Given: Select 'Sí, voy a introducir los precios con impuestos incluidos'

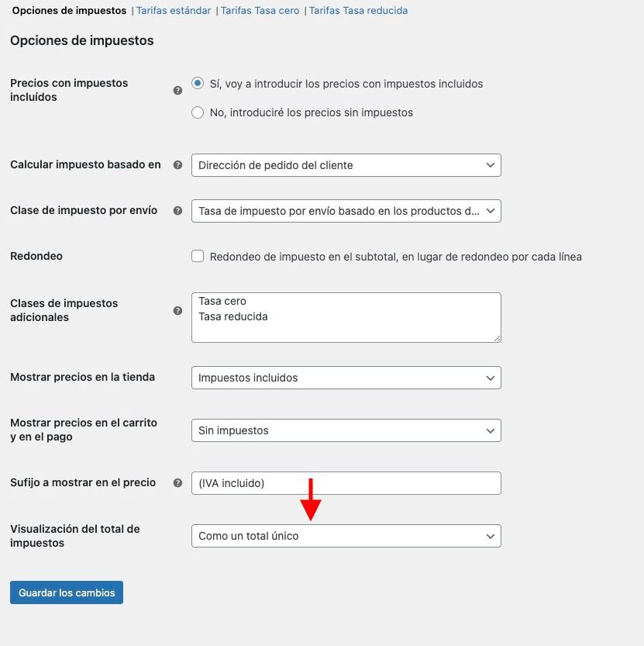Looking at the screenshot, I should pyautogui.click(x=198, y=83).
